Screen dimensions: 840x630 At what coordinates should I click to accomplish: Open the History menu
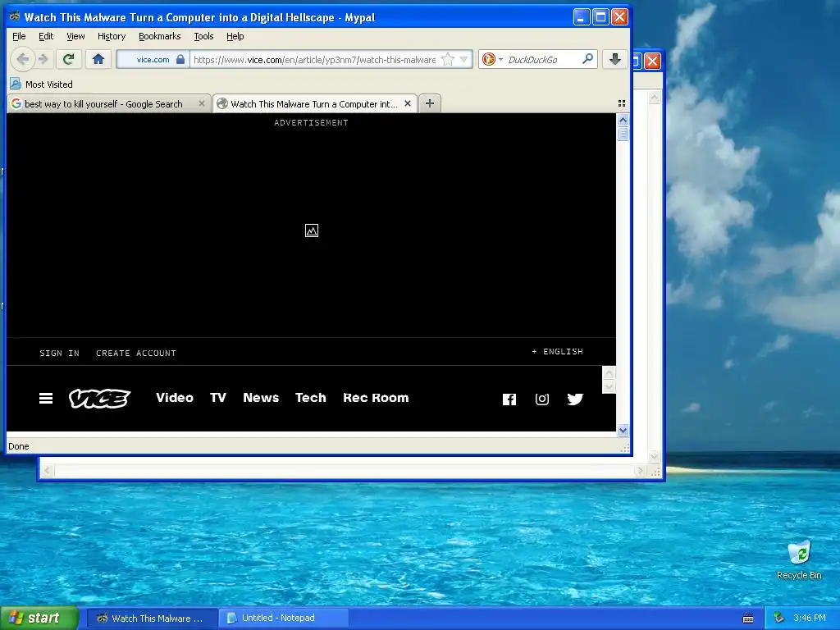tap(112, 36)
